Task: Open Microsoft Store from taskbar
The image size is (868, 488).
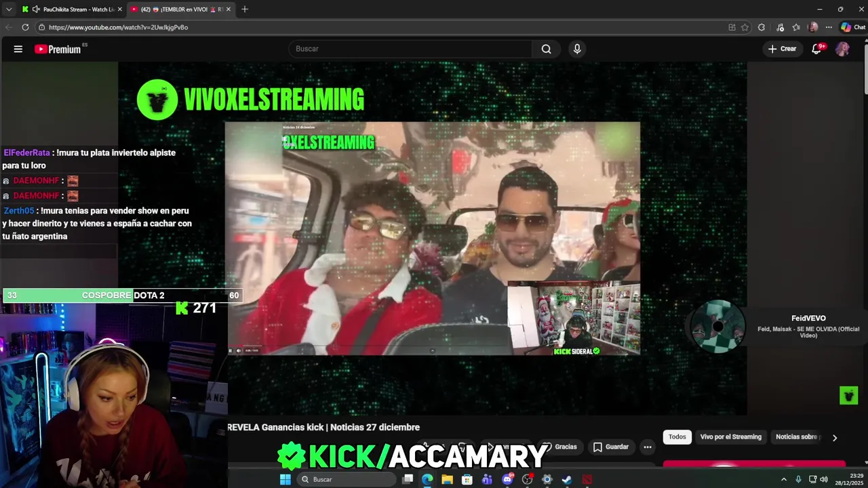Action: point(467,479)
